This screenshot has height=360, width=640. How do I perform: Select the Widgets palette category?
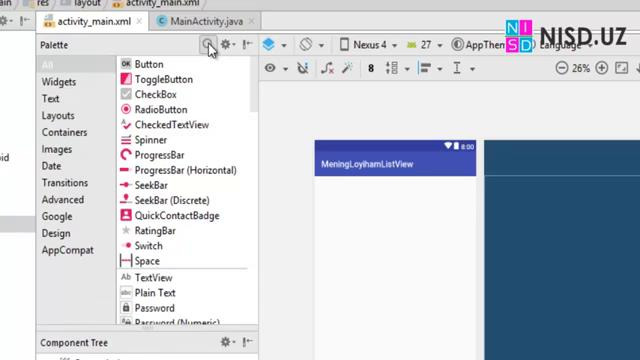point(76,82)
